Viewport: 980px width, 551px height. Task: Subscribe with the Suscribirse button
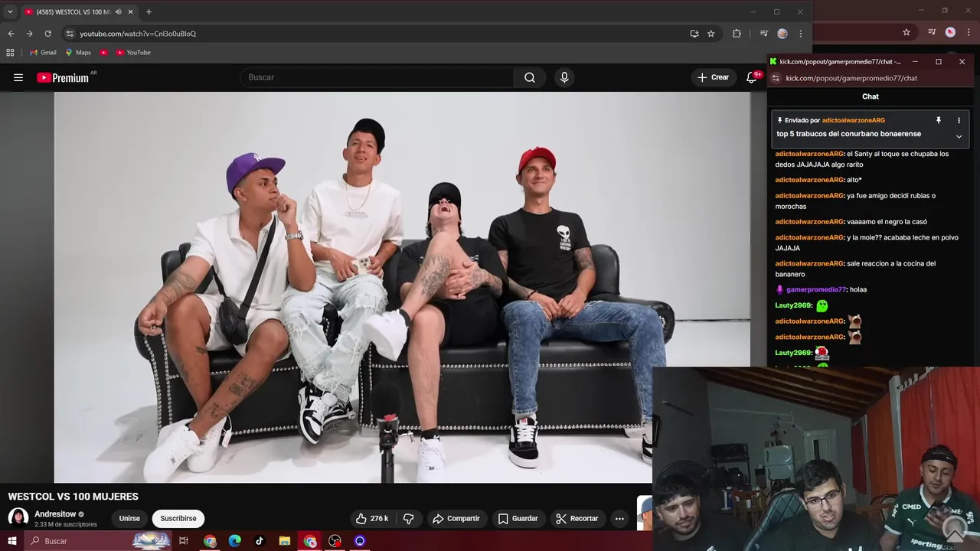(x=178, y=519)
